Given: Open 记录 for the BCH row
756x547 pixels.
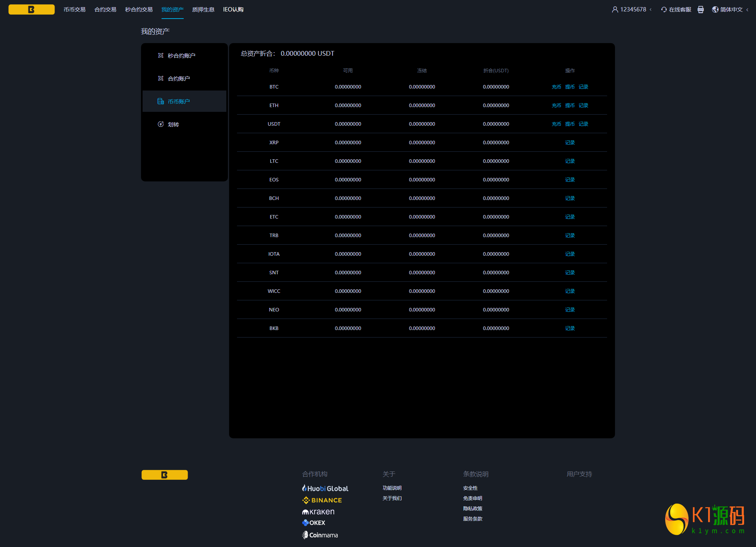Looking at the screenshot, I should [570, 198].
